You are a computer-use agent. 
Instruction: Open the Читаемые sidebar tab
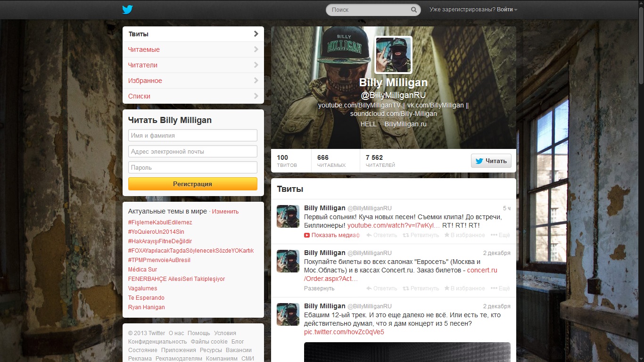pyautogui.click(x=193, y=49)
